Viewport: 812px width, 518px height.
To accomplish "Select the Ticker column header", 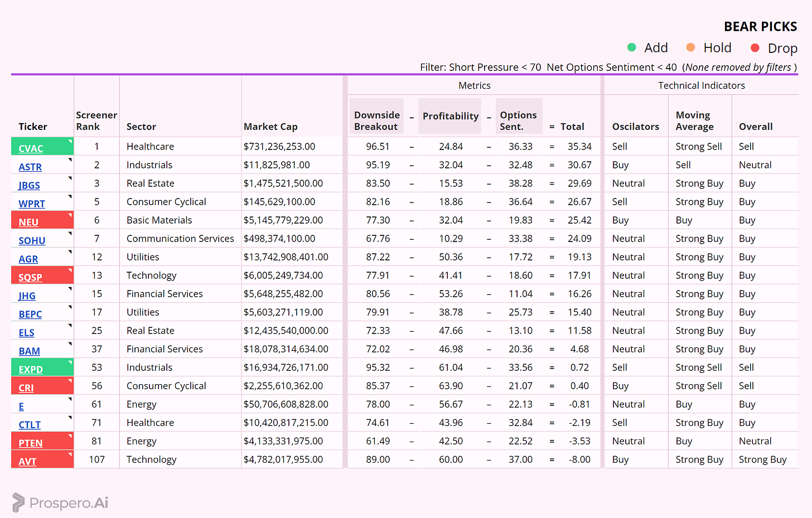I will 33,127.
